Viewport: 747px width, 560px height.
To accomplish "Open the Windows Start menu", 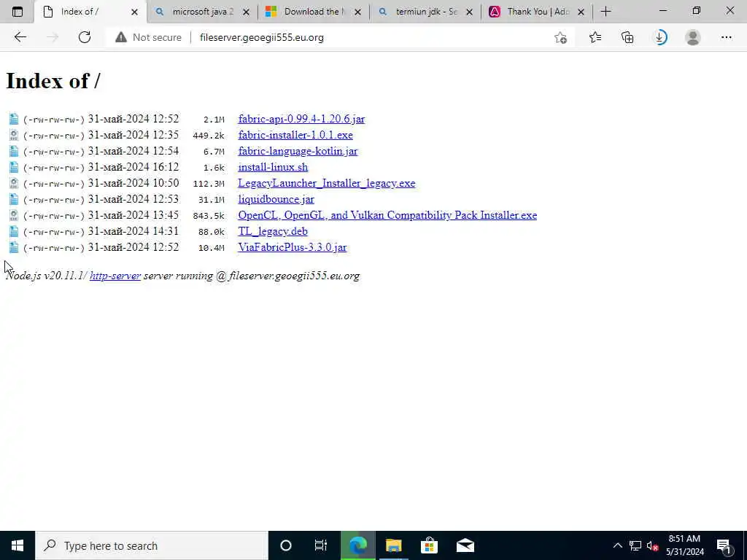I will point(18,545).
